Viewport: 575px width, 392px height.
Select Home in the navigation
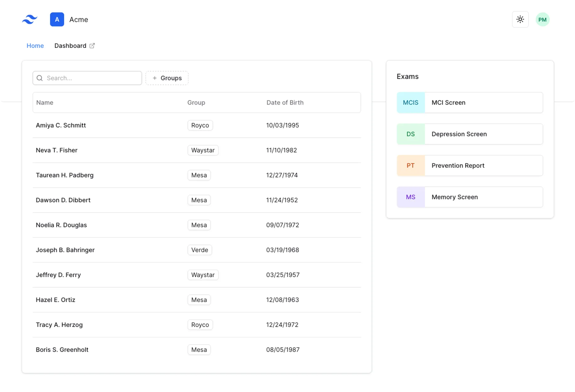point(35,46)
